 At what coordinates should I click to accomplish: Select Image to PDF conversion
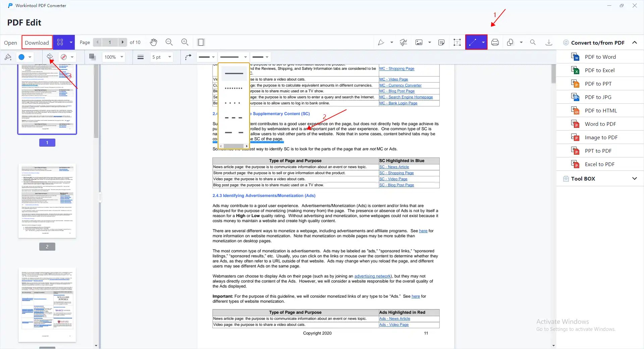click(x=601, y=137)
